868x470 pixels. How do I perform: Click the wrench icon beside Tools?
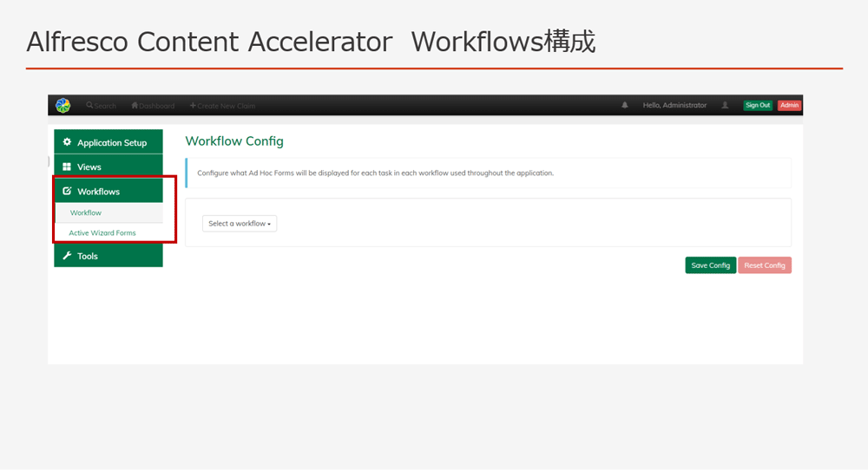(67, 256)
